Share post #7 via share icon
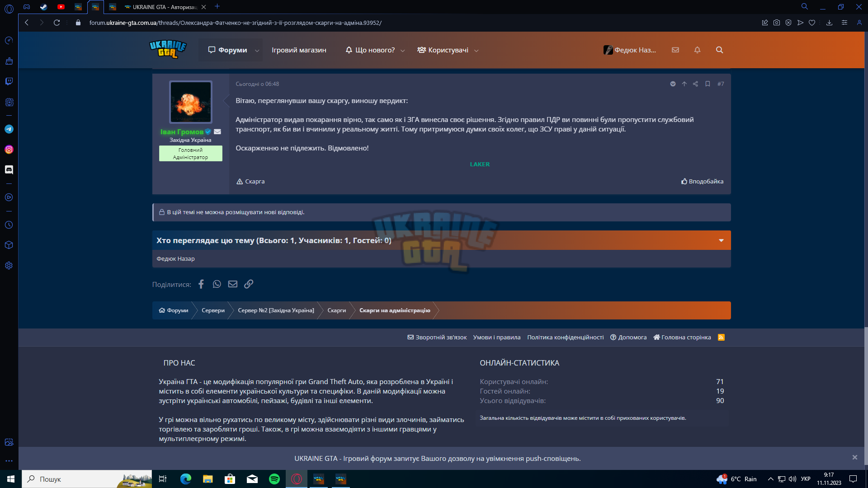Screen dimensions: 868x488 (695, 84)
